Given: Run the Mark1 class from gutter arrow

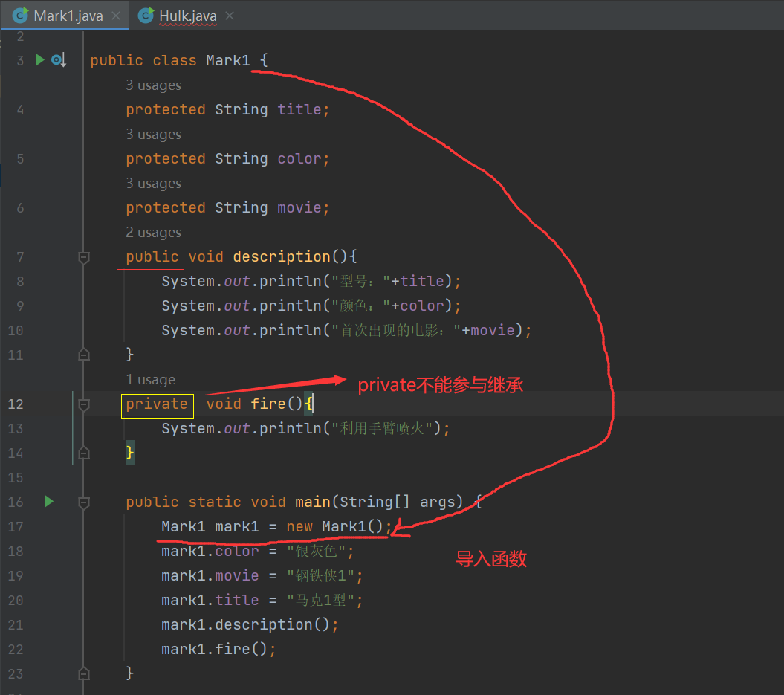Looking at the screenshot, I should (40, 60).
